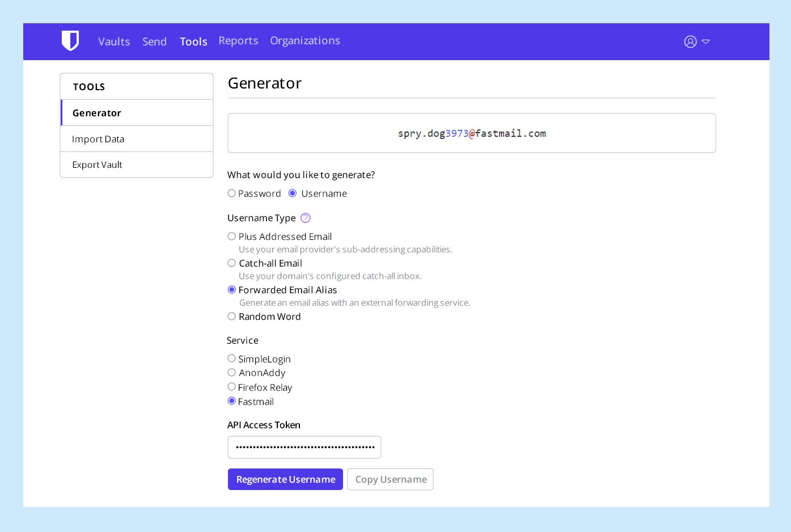
Task: Open the user account profile icon
Action: 690,41
